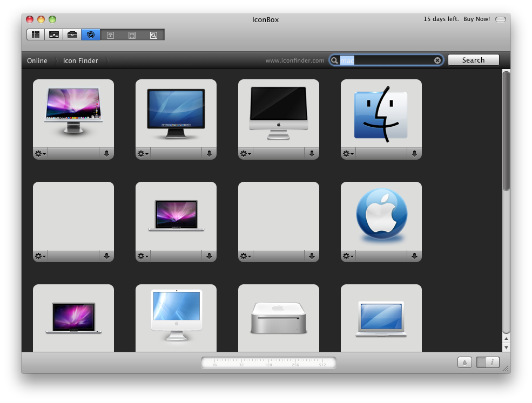Open gear menu under black-screen iMac
This screenshot has height=403, width=532.
point(246,154)
